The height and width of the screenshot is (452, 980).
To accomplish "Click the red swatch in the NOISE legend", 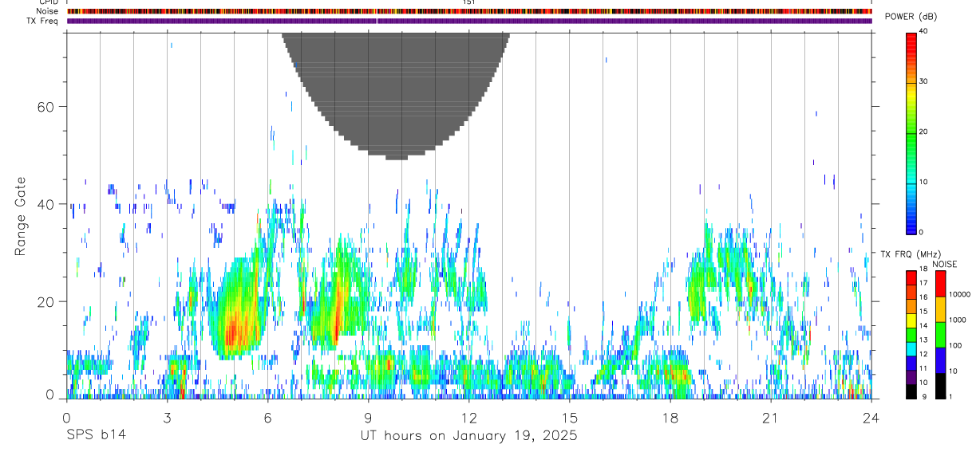I will [940, 284].
